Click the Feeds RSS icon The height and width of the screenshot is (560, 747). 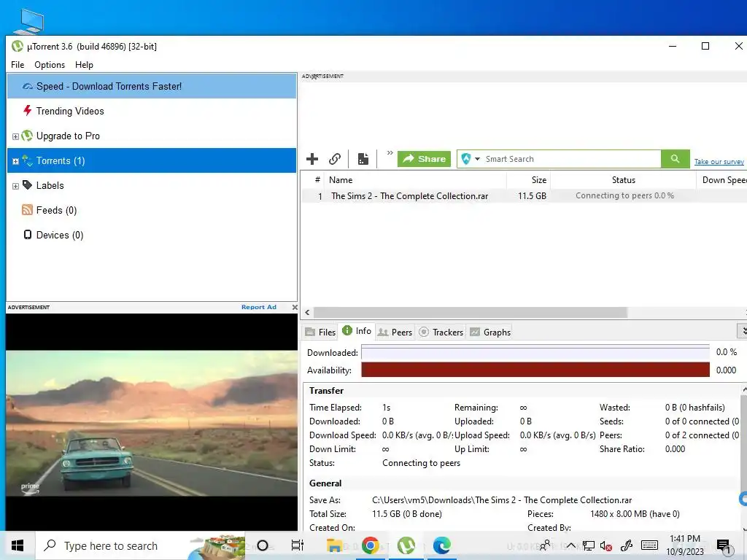pyautogui.click(x=27, y=210)
